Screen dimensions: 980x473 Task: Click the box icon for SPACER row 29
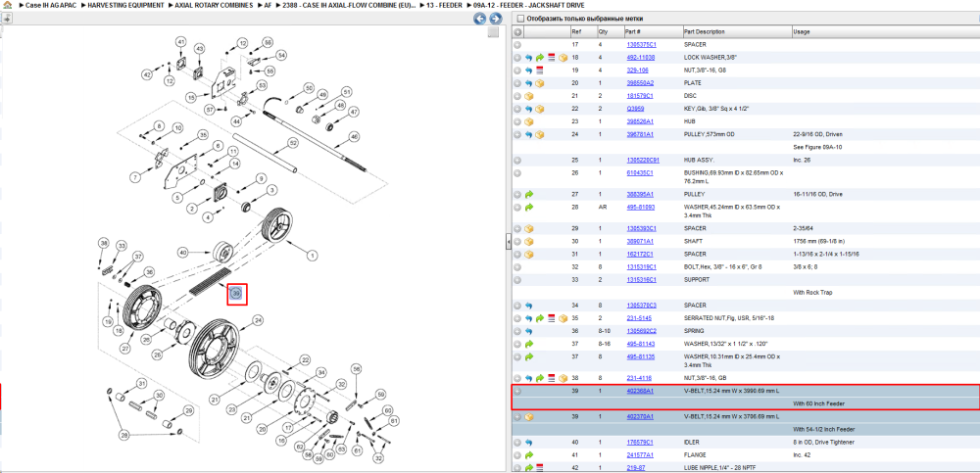coord(529,229)
